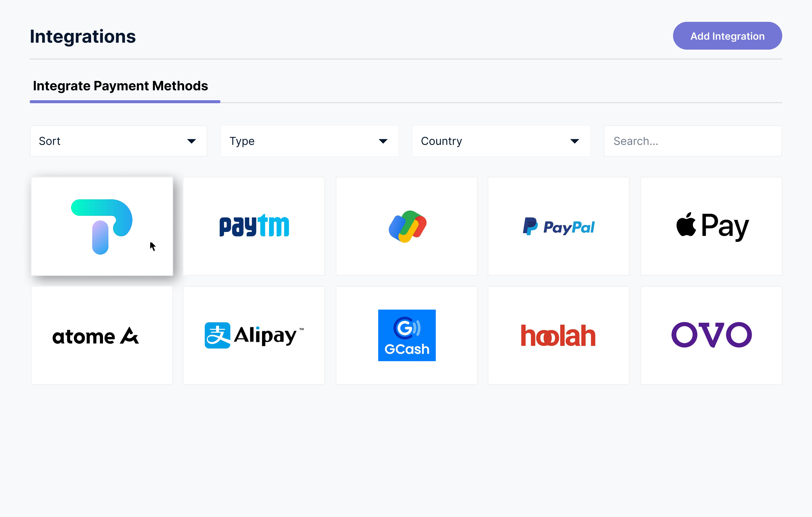Image resolution: width=812 pixels, height=517 pixels.
Task: Select the PayPal integration icon
Action: point(559,226)
